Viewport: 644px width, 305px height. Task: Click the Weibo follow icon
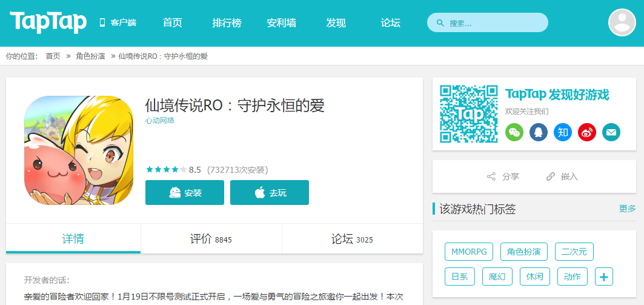(587, 132)
